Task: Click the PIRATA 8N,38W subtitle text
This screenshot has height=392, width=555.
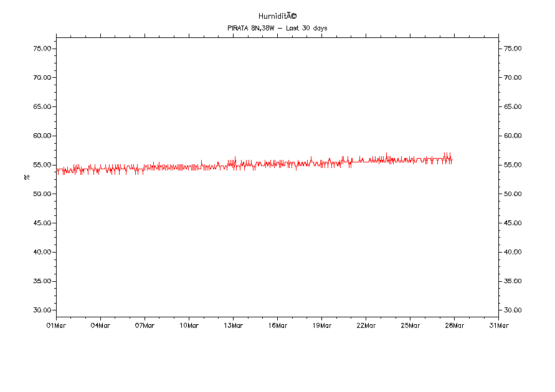Action: (x=277, y=28)
